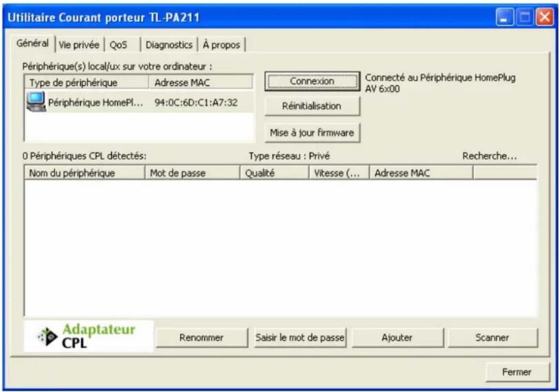Switch to the Général tab
Image resolution: width=559 pixels, height=392 pixels.
click(x=33, y=44)
